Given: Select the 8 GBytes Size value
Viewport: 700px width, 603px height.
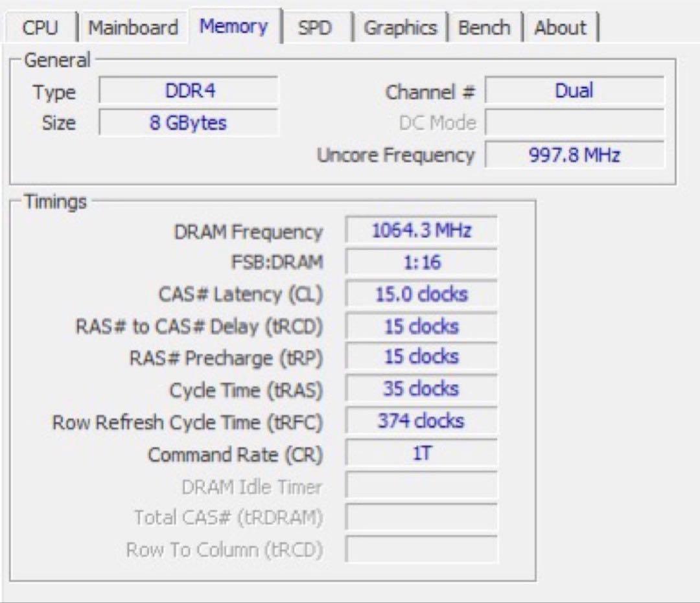Looking at the screenshot, I should click(x=189, y=123).
